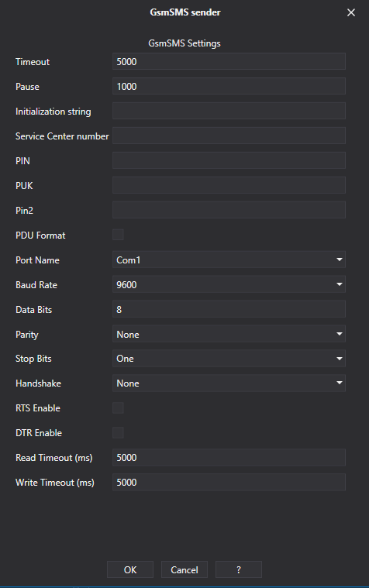Open the Parity dropdown list
369x588 pixels.
(229, 334)
